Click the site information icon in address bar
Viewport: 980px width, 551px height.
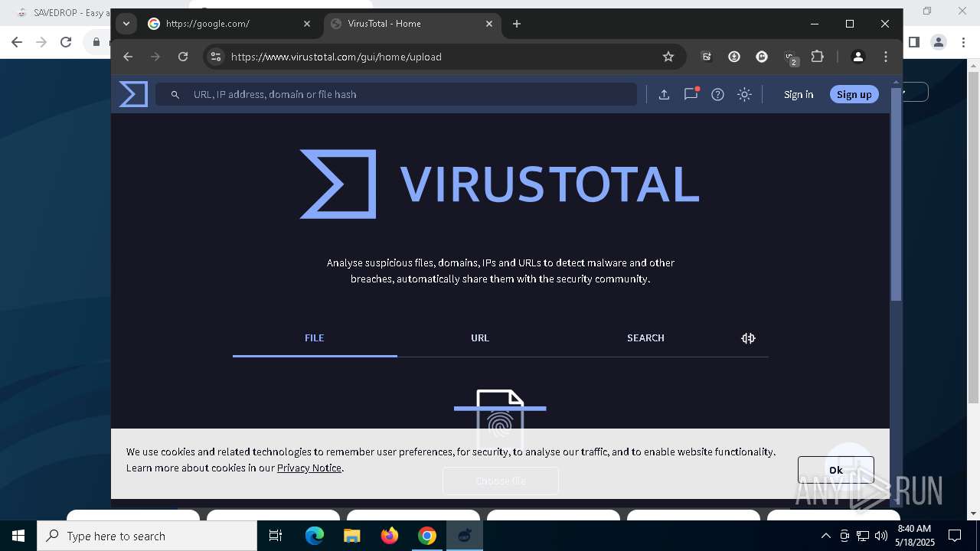tap(216, 57)
